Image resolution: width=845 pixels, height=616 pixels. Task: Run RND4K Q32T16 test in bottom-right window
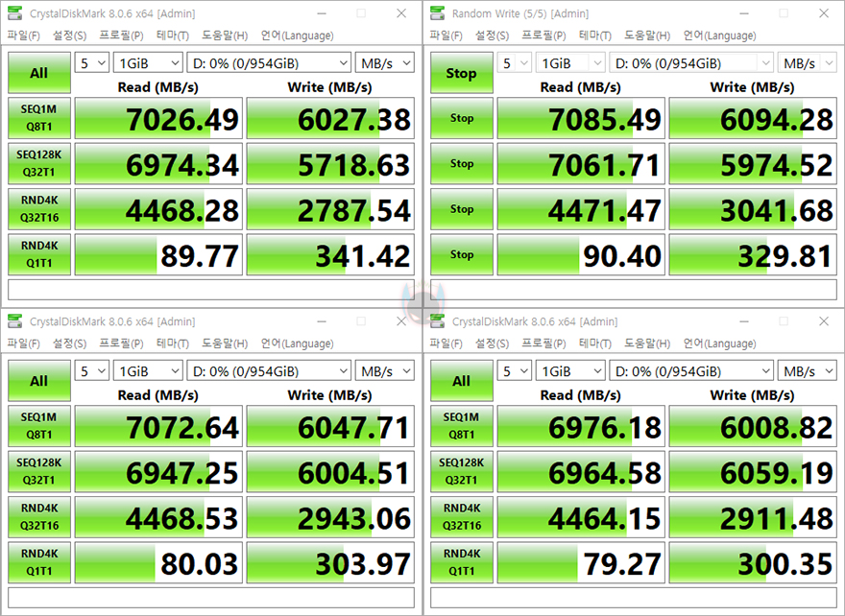coord(461,517)
